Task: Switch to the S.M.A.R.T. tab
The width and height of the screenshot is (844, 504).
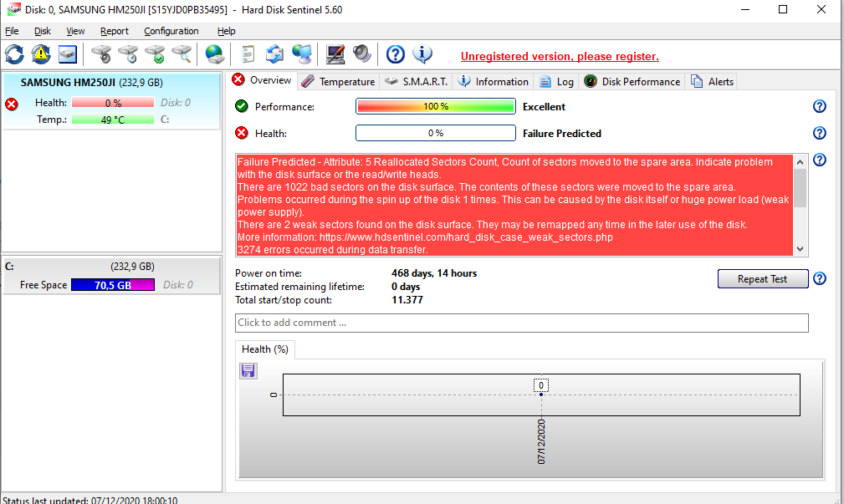Action: pos(416,82)
